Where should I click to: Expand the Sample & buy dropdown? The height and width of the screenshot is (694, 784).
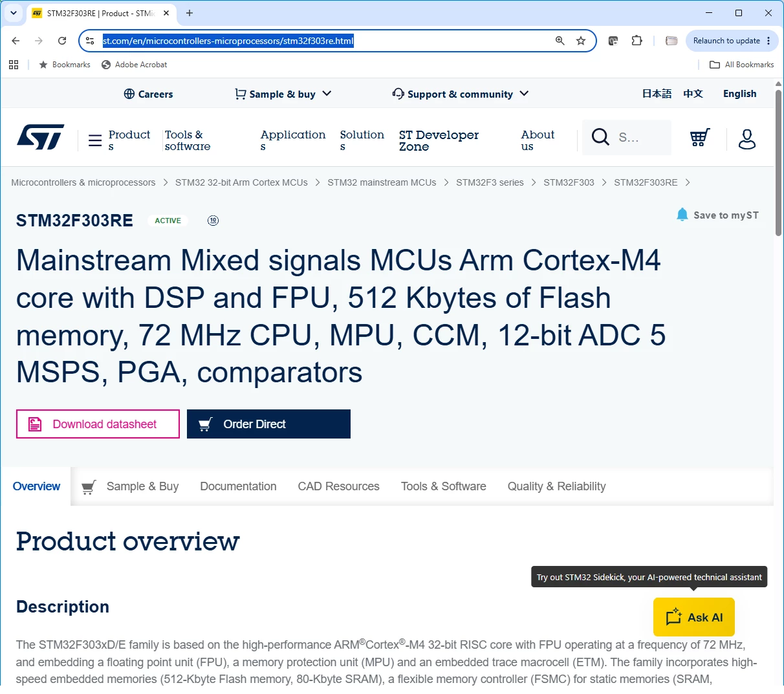(x=283, y=94)
